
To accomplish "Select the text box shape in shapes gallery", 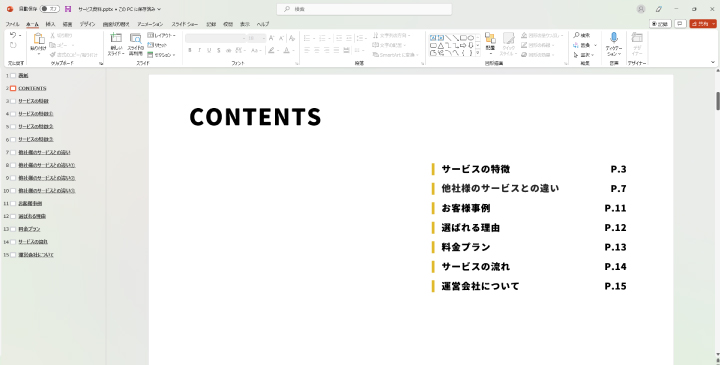I will [433, 38].
